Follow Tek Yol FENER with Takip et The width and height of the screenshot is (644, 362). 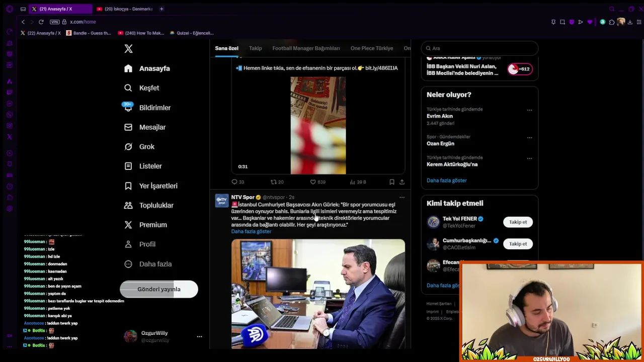(x=518, y=222)
